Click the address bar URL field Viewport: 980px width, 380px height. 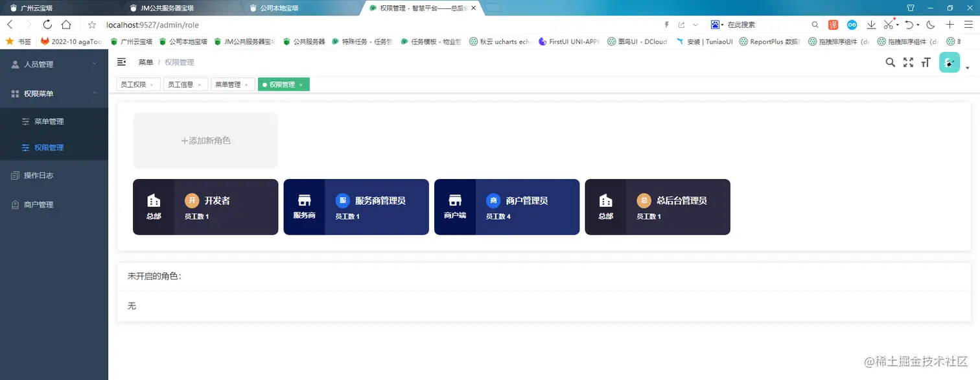pos(154,24)
